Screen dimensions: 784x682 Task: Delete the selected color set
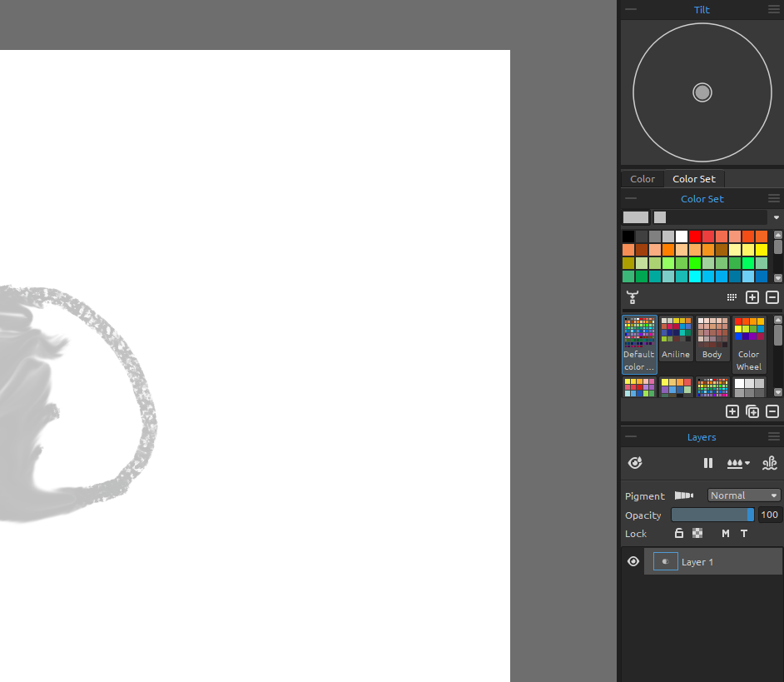[x=772, y=411]
